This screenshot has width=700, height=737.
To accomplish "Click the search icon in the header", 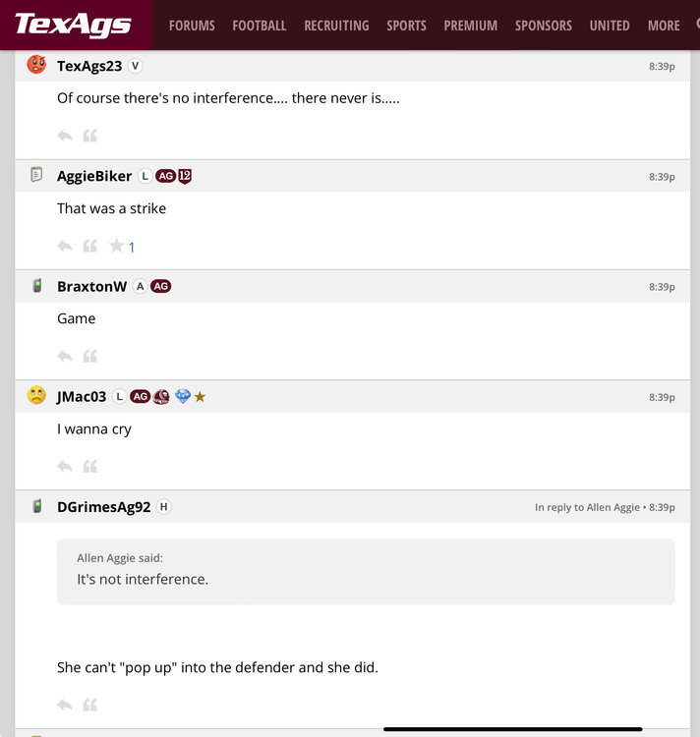I will (x=696, y=25).
